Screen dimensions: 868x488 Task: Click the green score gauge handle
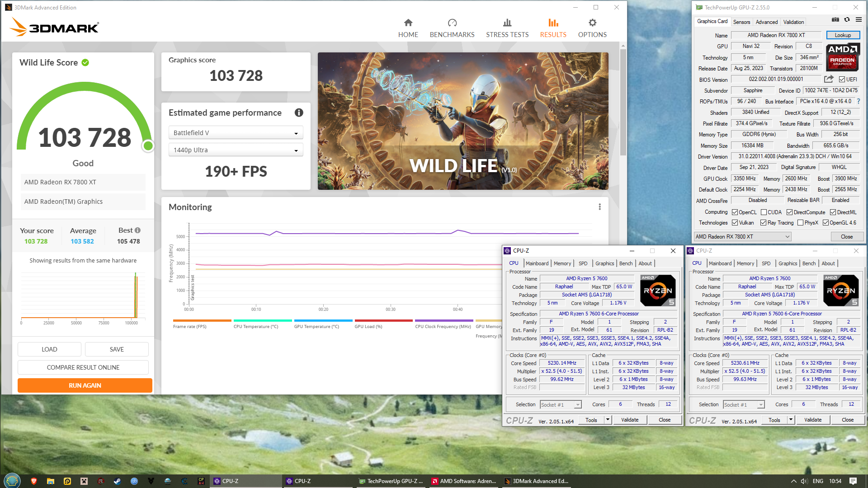[148, 145]
